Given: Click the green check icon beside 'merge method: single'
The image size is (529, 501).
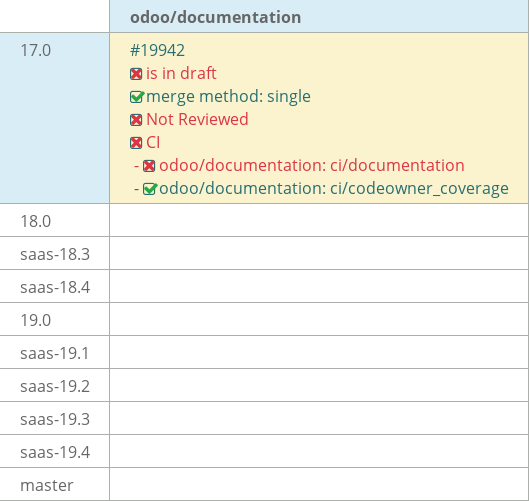Looking at the screenshot, I should (x=137, y=97).
